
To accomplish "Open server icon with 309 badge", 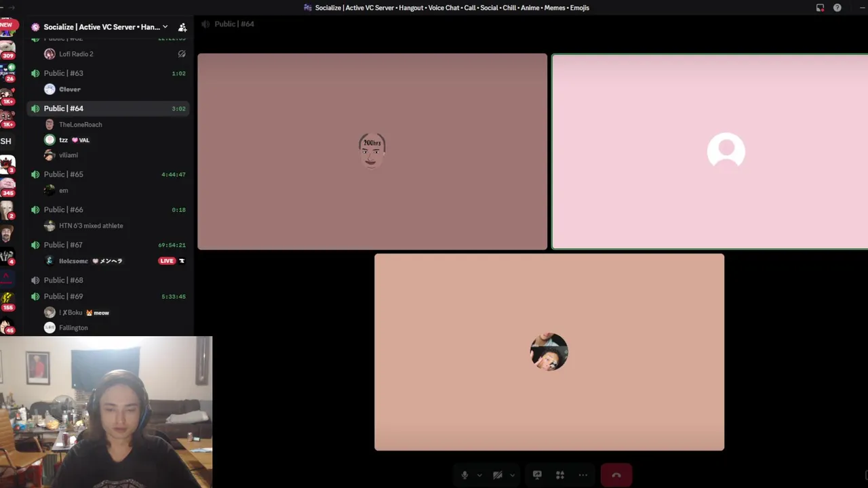I will pos(7,50).
